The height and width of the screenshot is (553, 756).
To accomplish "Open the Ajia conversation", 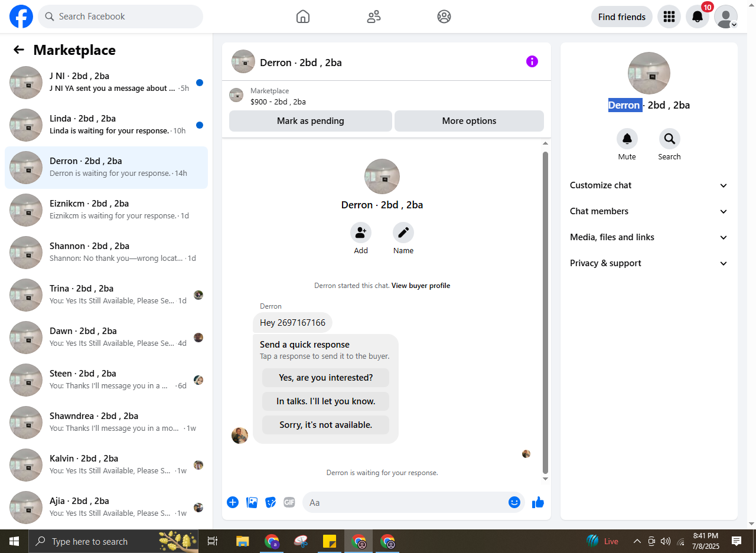I will 106,508.
